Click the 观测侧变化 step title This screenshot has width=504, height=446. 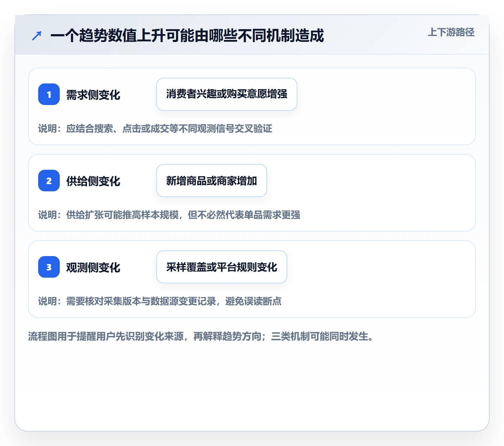click(x=93, y=268)
